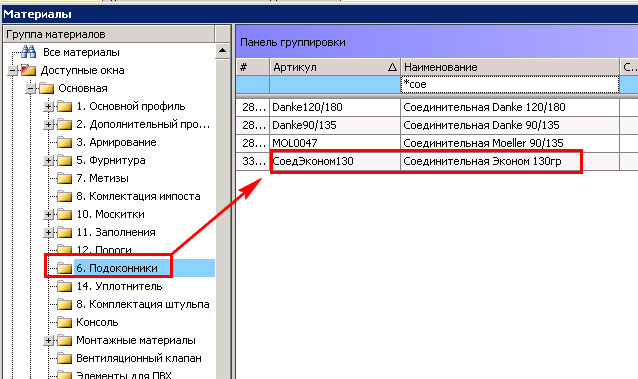
Task: Collapse the Доступные окна tree node
Action: point(13,70)
